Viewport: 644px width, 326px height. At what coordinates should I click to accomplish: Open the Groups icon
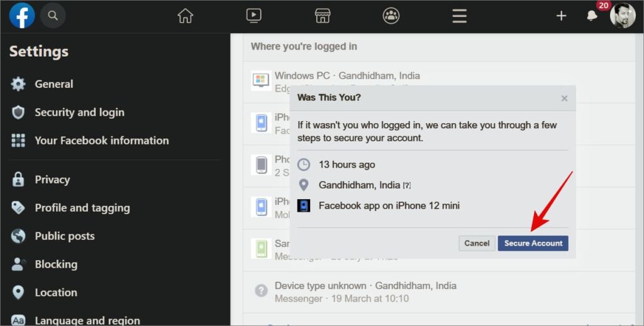coord(391,16)
